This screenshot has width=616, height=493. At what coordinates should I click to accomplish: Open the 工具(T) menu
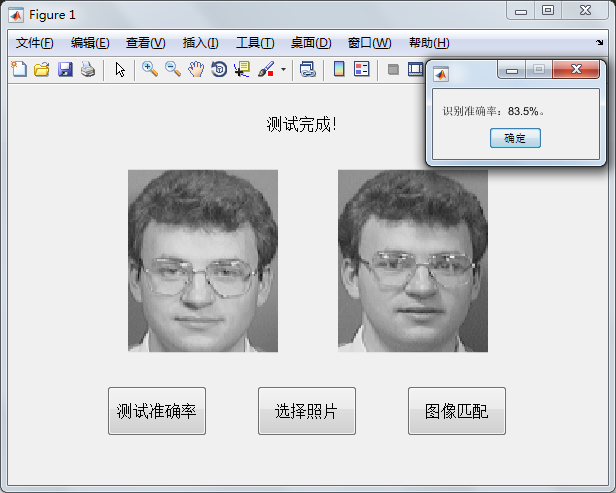pos(255,43)
